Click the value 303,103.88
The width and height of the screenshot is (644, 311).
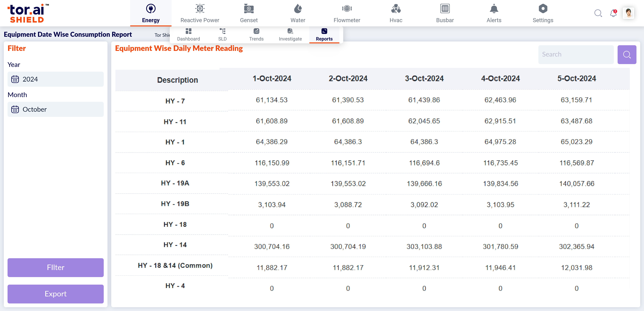[424, 247]
